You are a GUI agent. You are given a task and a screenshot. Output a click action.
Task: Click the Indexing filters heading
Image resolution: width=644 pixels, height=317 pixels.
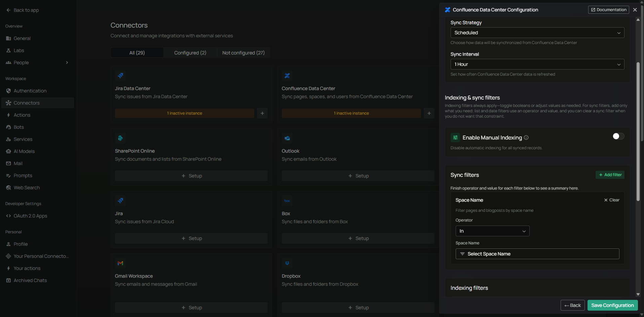[x=469, y=288]
